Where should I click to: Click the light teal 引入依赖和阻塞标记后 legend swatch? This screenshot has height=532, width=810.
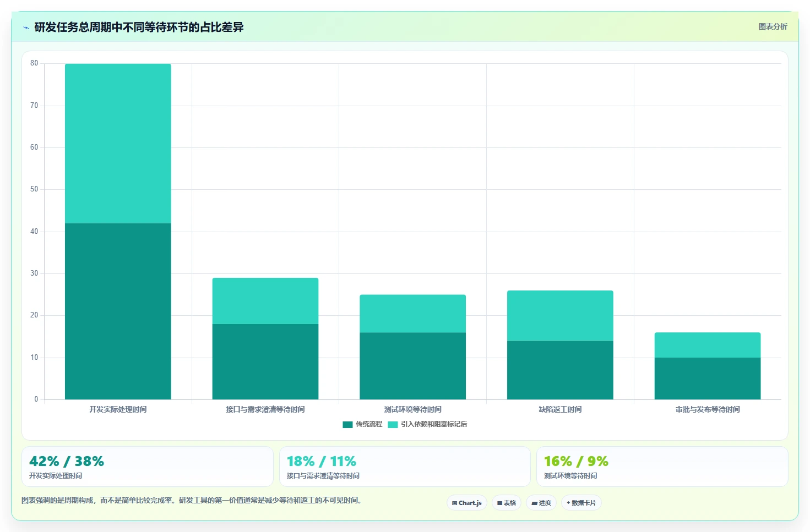click(393, 424)
